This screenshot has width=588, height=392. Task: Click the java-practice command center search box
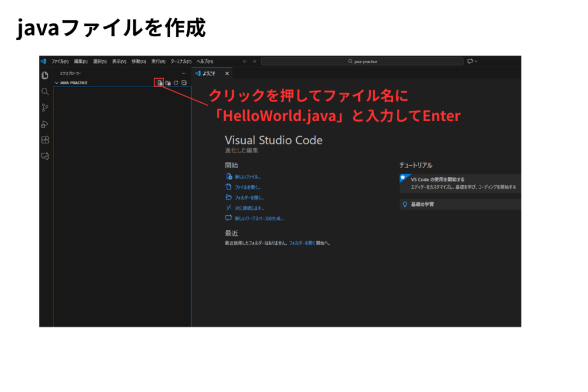[362, 61]
